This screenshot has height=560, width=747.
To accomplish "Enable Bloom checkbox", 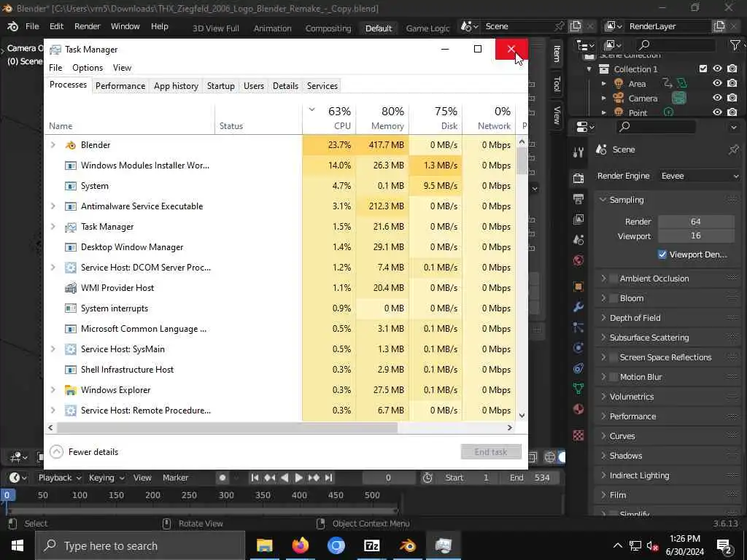I will [x=614, y=298].
